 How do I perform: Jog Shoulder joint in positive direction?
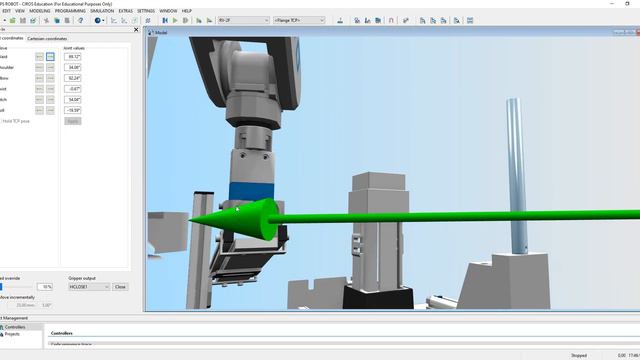(x=50, y=67)
